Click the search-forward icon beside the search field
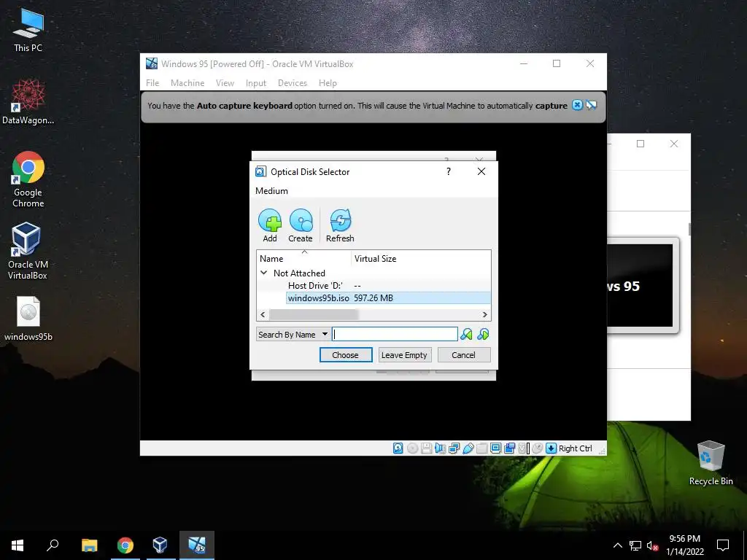Image resolution: width=747 pixels, height=560 pixels. point(466,334)
